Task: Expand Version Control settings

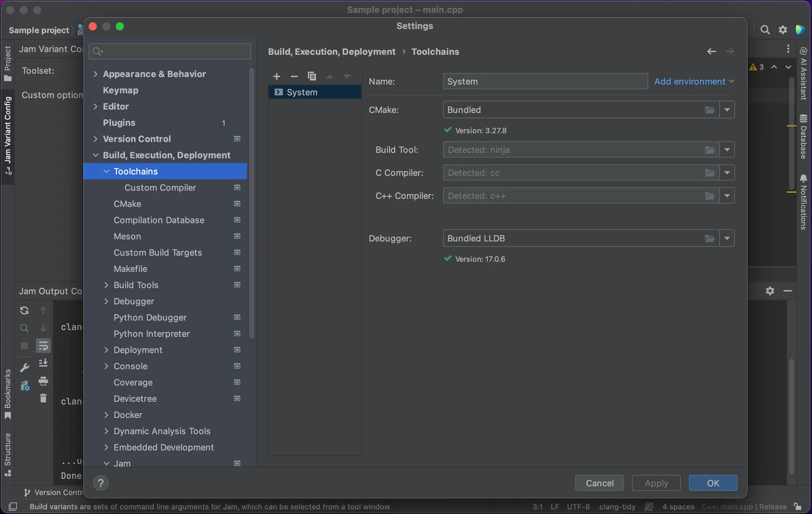Action: (95, 139)
